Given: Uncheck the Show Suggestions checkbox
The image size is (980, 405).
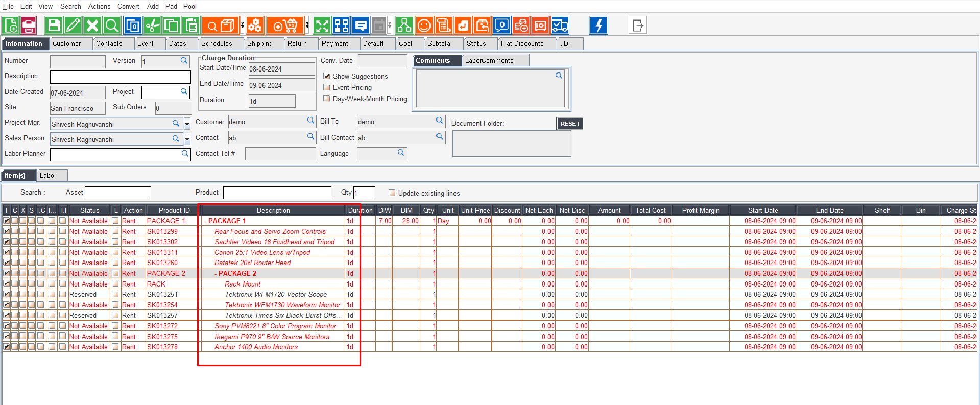Looking at the screenshot, I should (327, 76).
